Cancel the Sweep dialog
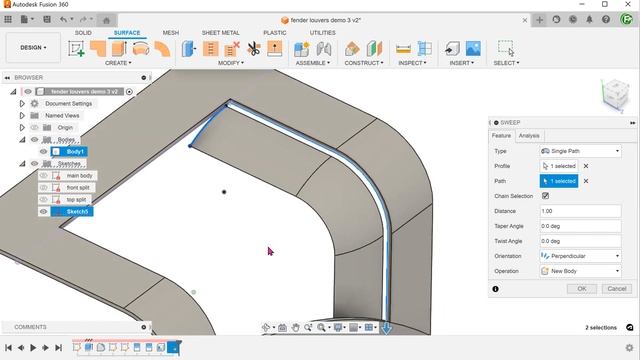 (616, 289)
